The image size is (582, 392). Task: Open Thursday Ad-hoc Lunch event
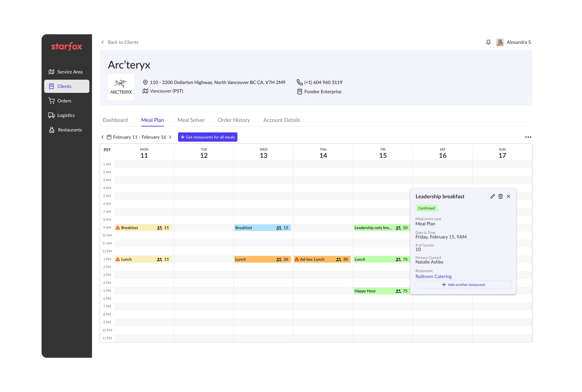[x=322, y=259]
